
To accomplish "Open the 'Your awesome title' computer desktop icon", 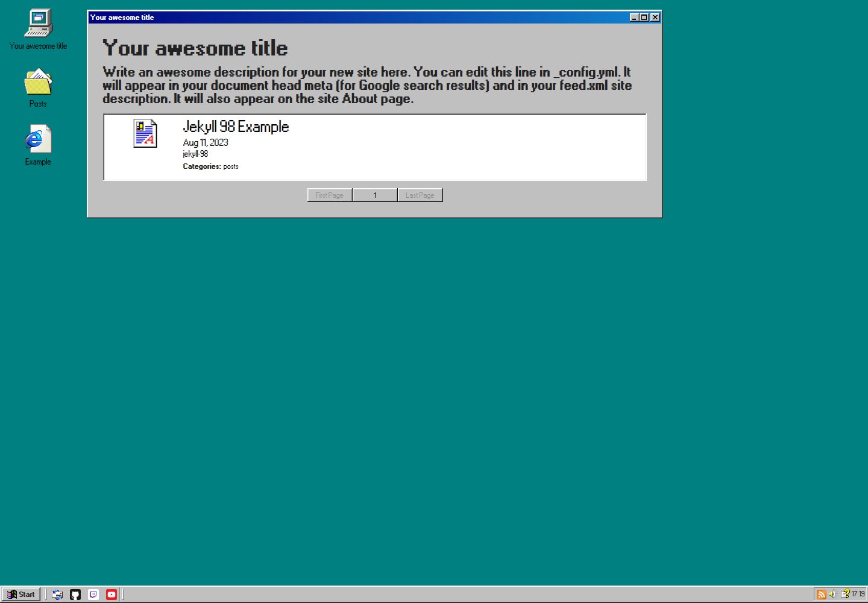I will pyautogui.click(x=38, y=29).
